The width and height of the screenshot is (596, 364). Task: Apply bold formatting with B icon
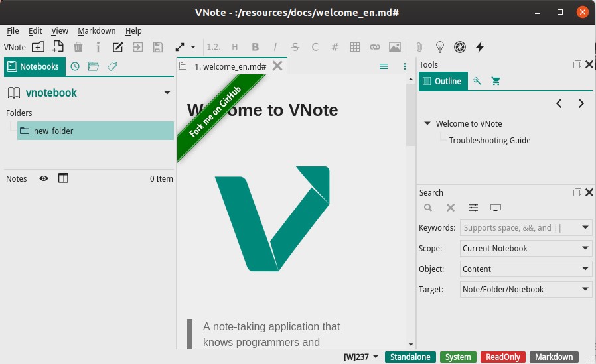coord(256,47)
